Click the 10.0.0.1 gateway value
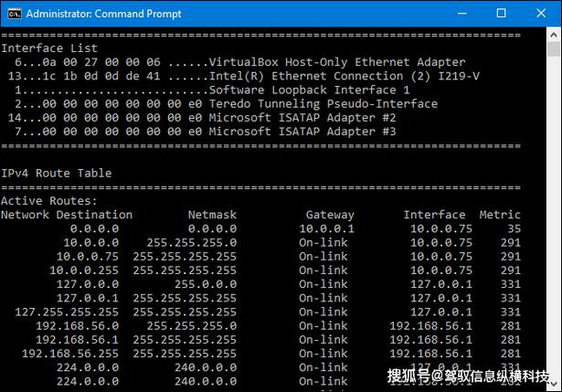 pyautogui.click(x=326, y=228)
